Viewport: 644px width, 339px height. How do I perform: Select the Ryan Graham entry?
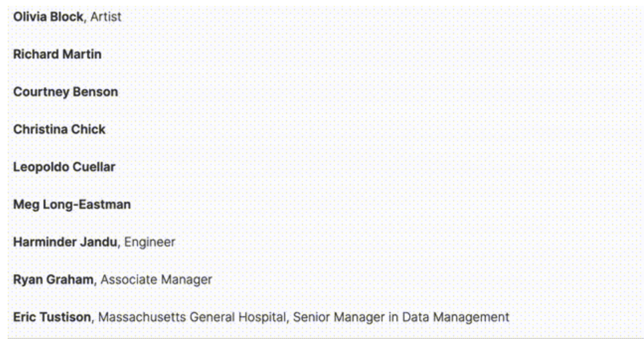(53, 280)
